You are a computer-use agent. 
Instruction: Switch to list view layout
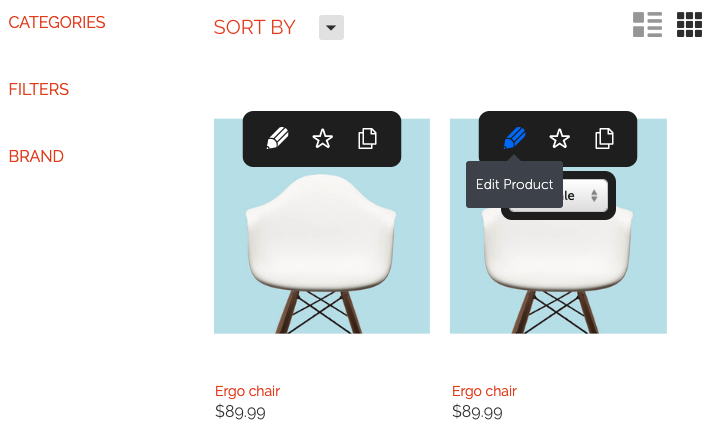[647, 25]
